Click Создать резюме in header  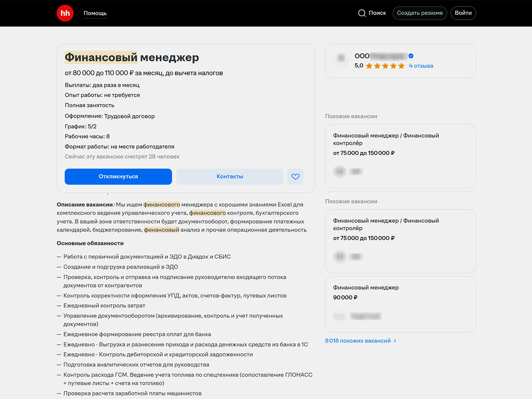point(420,13)
